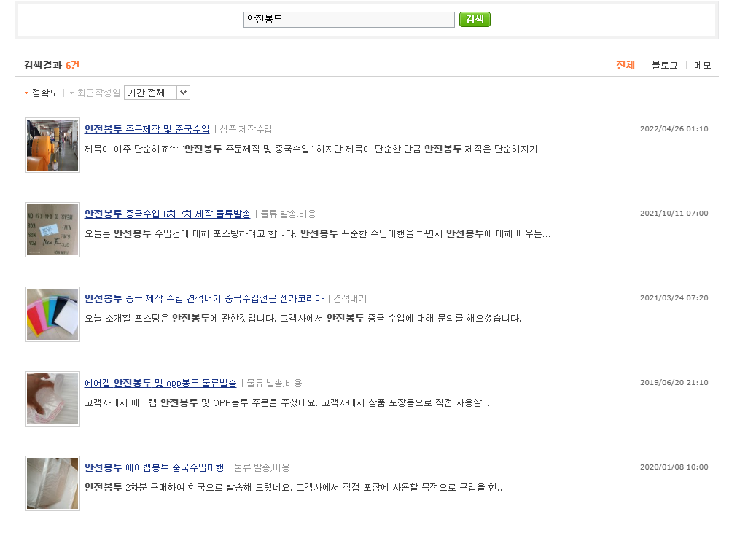
Task: Open post 에어캡 안전봉투 및 opp봉투 물류발송
Action: [x=160, y=383]
